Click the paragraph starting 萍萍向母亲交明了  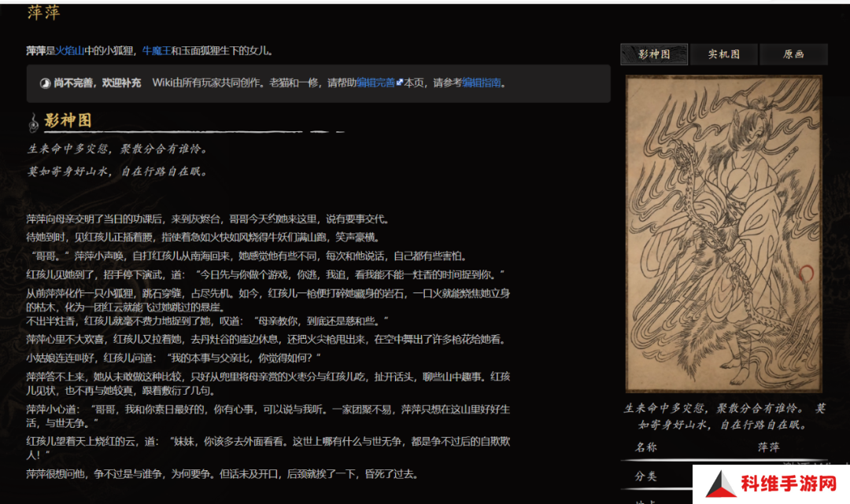pyautogui.click(x=208, y=219)
